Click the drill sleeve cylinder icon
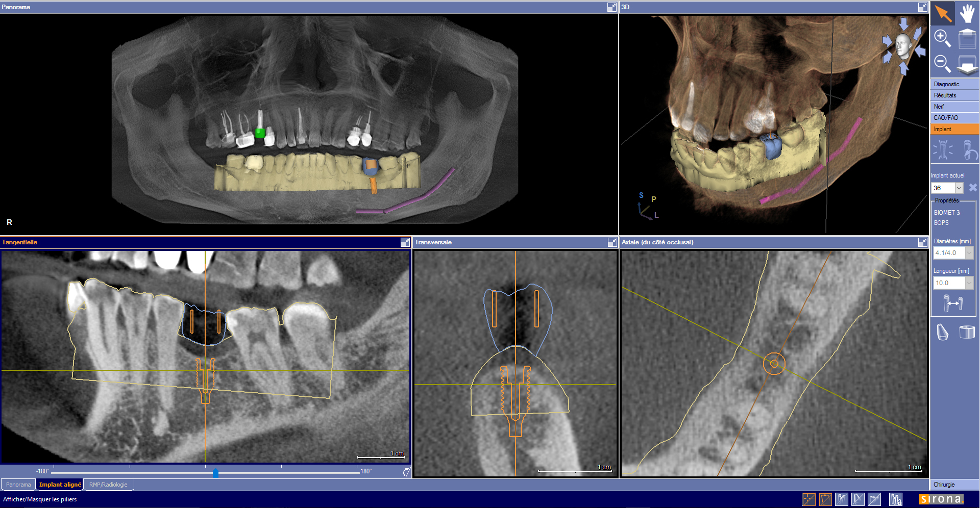This screenshot has width=980, height=508. [967, 332]
